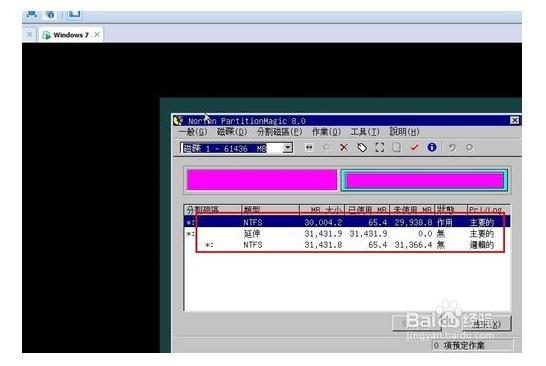
Task: Click the red checkmark apply icon
Action: (414, 148)
